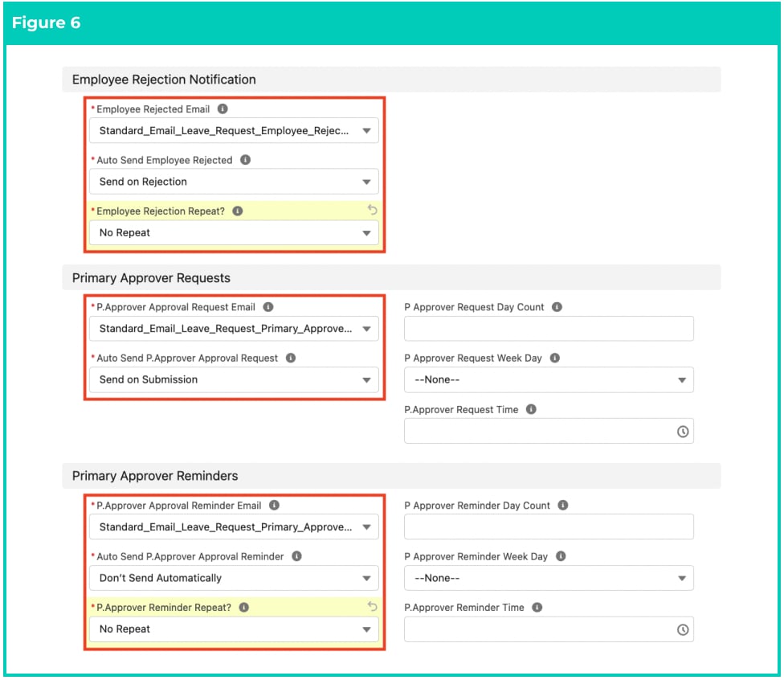Open P Approver Request Week Day dropdown

pos(549,380)
